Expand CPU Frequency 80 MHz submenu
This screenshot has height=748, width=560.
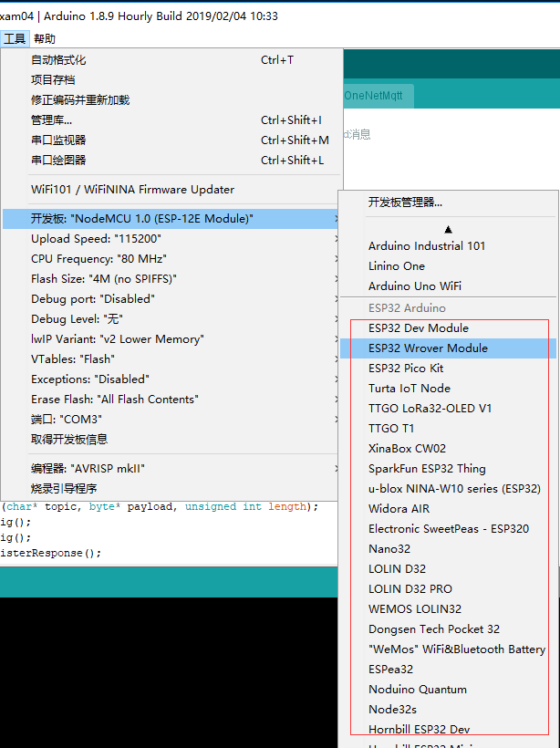[171, 259]
